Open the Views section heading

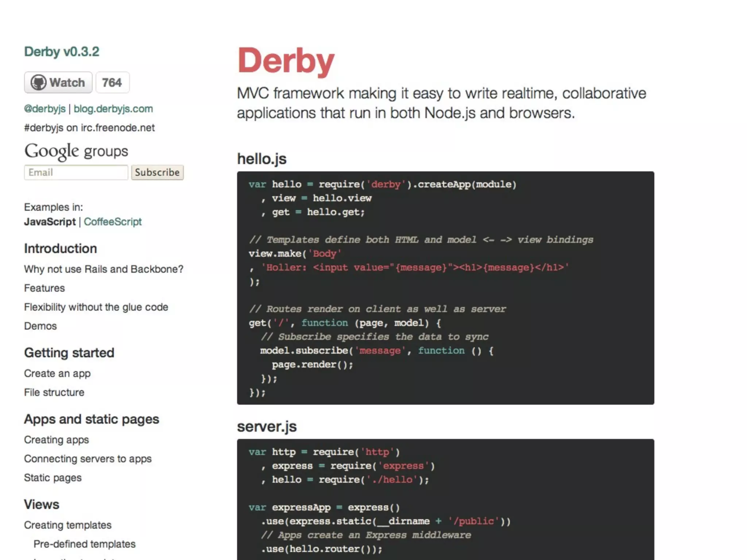tap(42, 505)
